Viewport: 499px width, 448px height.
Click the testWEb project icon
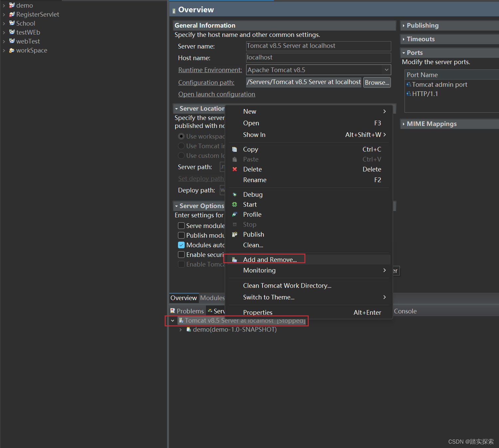point(12,32)
